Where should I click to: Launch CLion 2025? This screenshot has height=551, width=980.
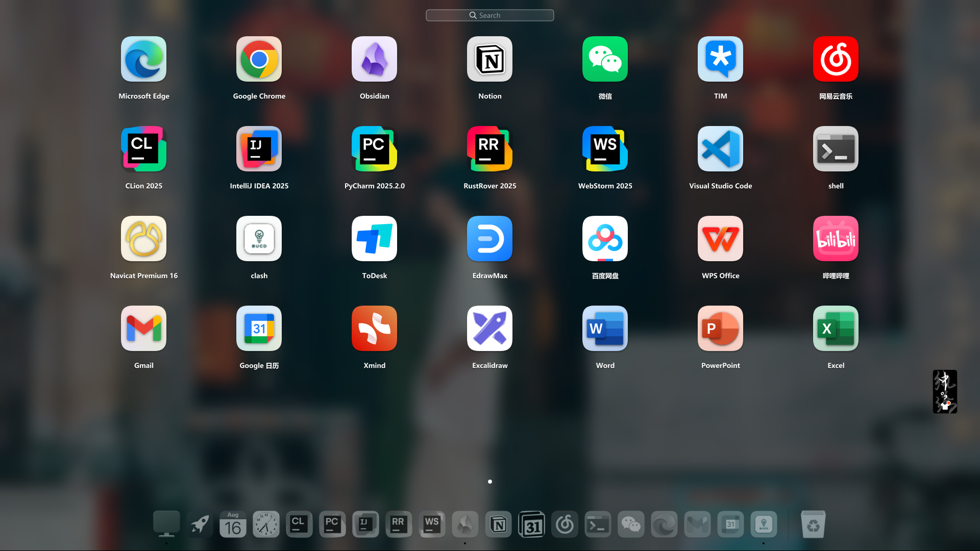(x=143, y=149)
